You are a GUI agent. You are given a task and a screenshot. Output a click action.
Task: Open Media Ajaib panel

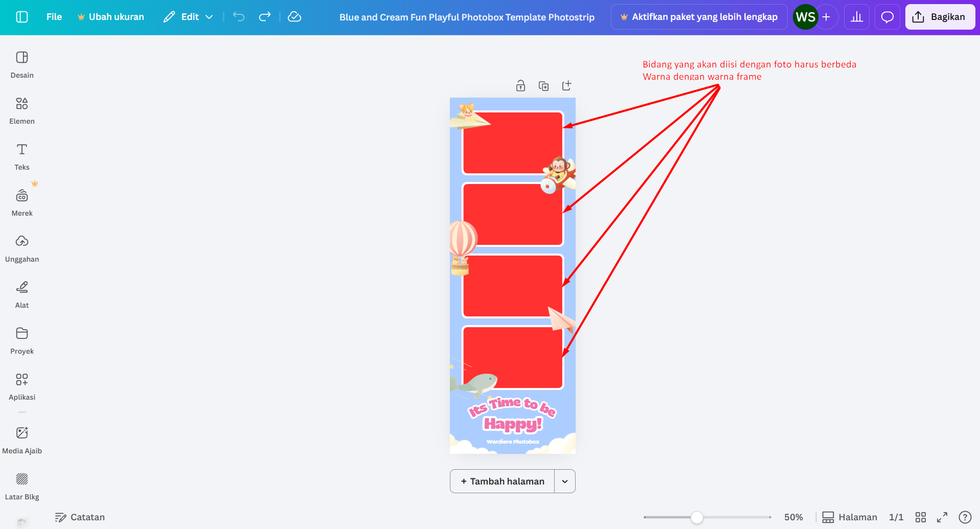[x=22, y=440]
